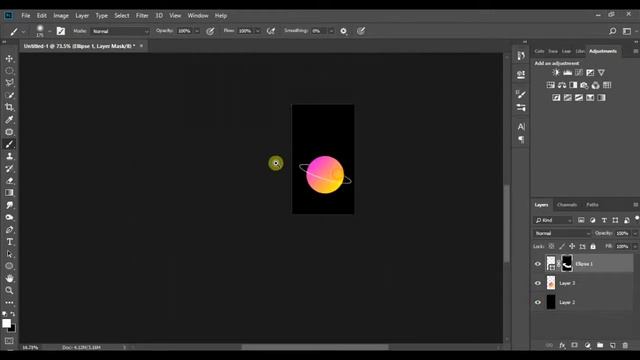Add a Color Balance adjustment
Screen dimensions: 640x360
click(562, 85)
